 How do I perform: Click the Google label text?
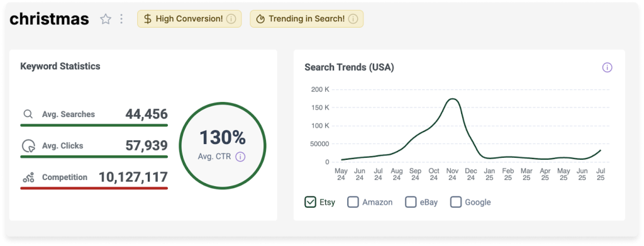(x=478, y=202)
